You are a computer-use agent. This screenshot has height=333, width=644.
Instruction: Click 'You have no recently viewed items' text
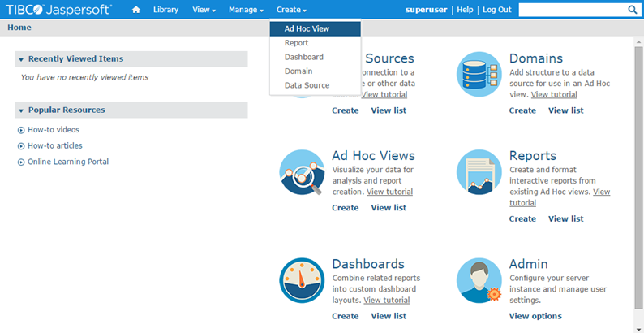click(84, 77)
